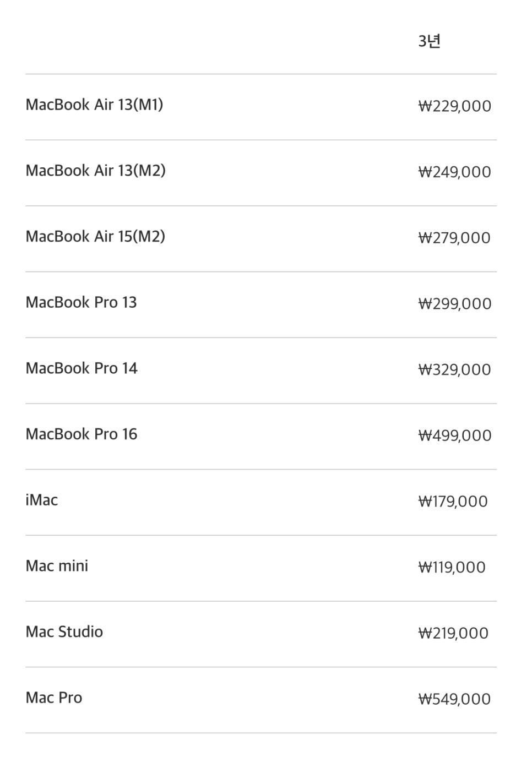
Task: Select the Mac Studio row label
Action: tap(64, 632)
